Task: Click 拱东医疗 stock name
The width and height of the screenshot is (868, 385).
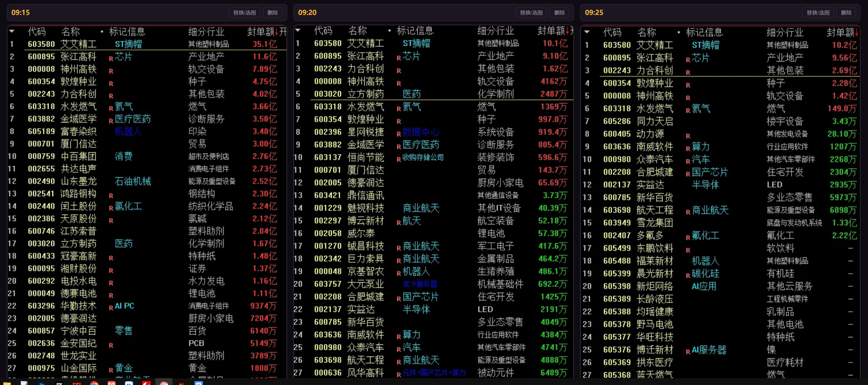Action: pyautogui.click(x=655, y=363)
